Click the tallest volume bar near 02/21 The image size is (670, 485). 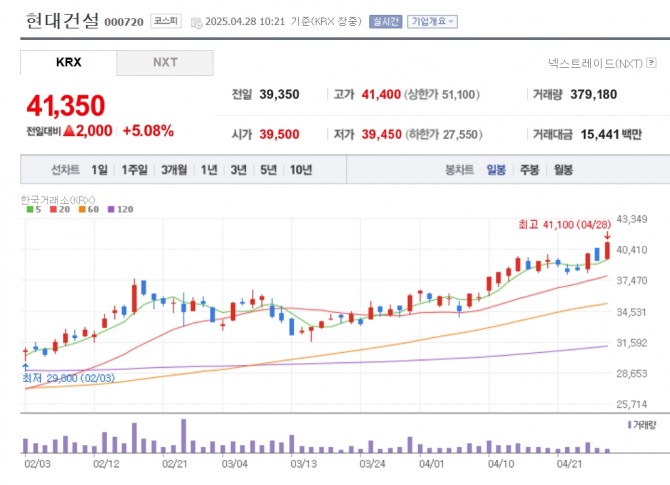pos(184,436)
